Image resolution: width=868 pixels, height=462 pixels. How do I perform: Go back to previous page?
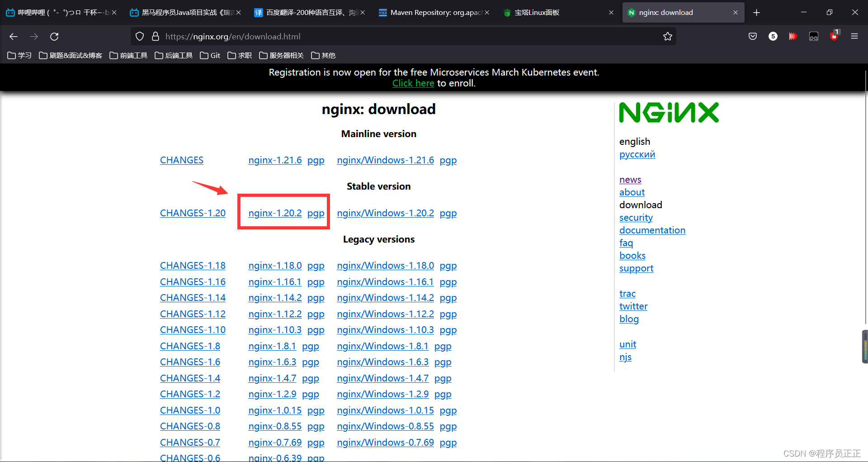tap(14, 37)
